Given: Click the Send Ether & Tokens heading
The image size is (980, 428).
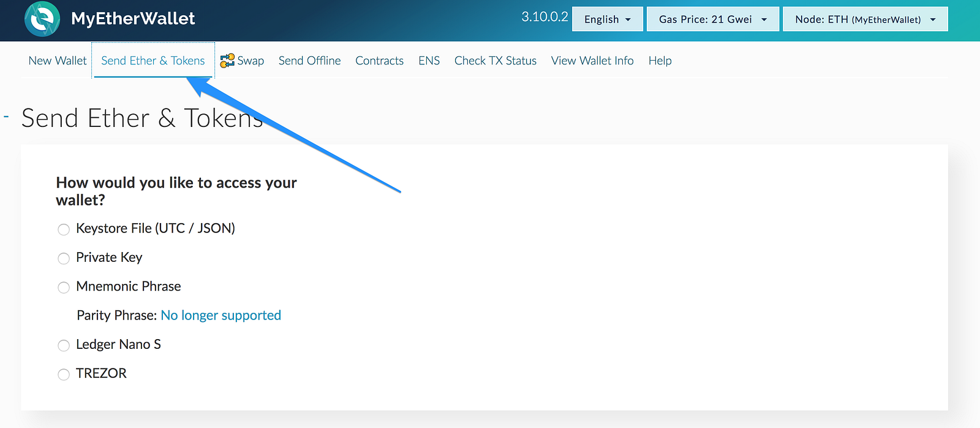Looking at the screenshot, I should 142,118.
